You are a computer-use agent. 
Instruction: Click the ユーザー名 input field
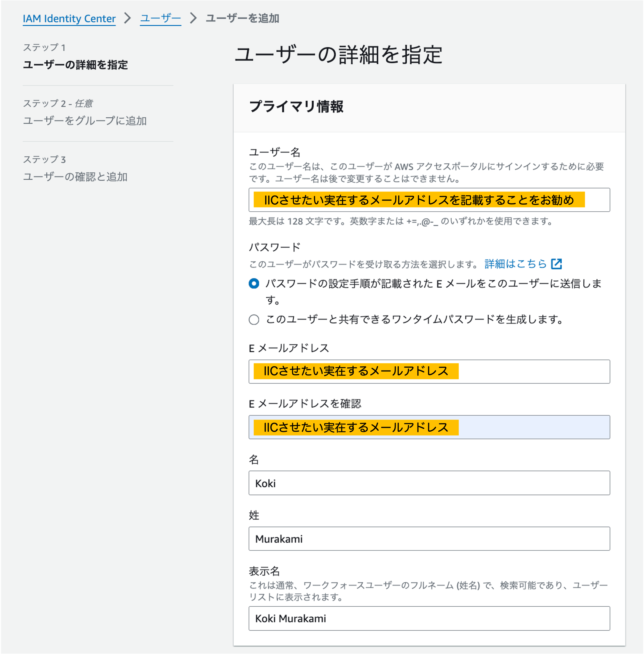[429, 200]
